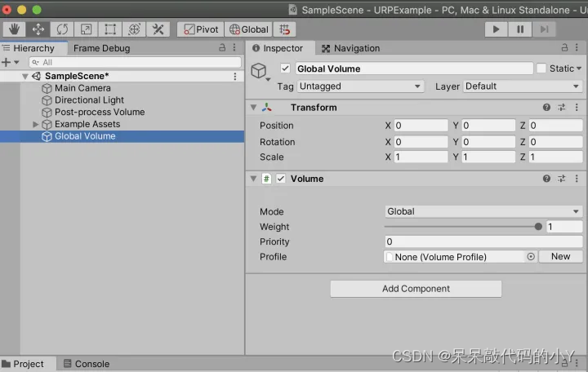Open the Navigation tab
This screenshot has width=588, height=372.
(351, 48)
